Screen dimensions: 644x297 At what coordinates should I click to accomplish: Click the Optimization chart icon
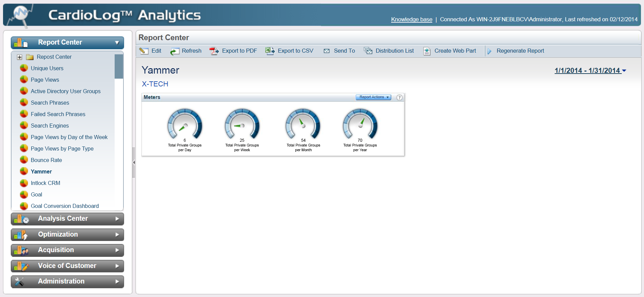21,235
